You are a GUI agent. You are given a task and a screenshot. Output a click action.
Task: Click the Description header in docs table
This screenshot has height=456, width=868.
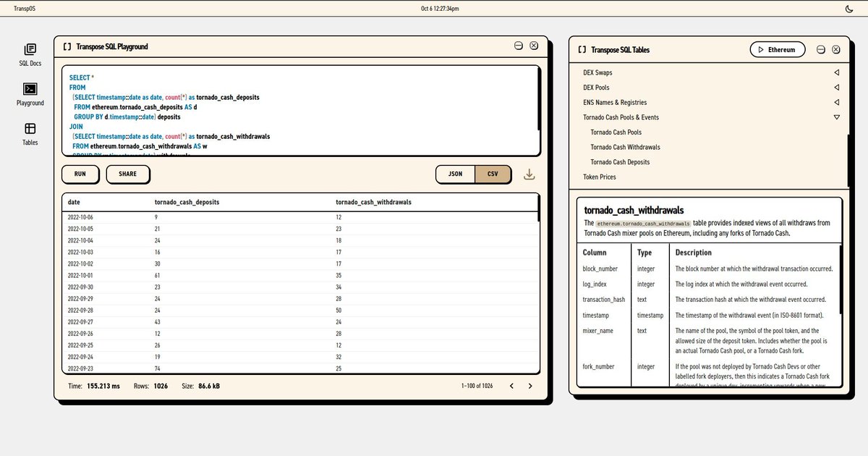[x=694, y=253]
